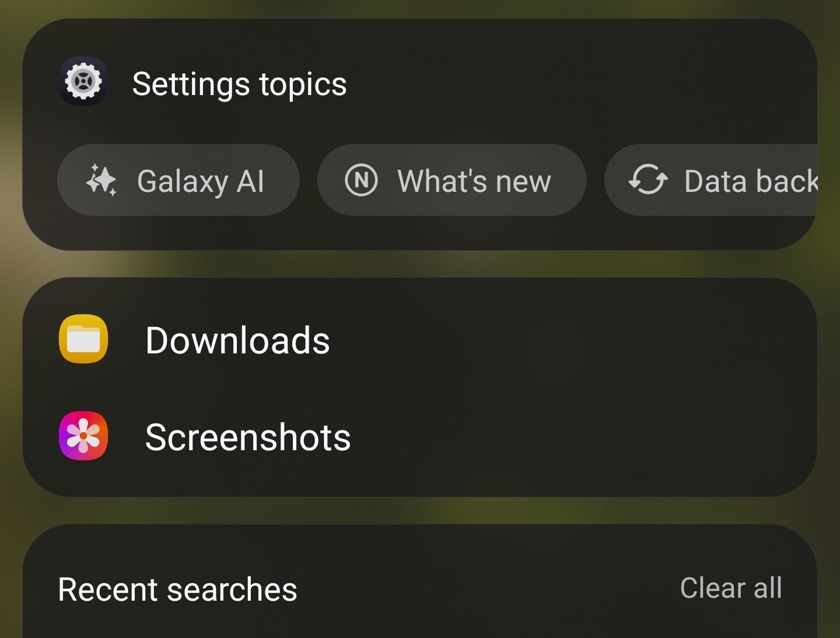Tap the Downloads text label
840x638 pixels.
pos(237,340)
